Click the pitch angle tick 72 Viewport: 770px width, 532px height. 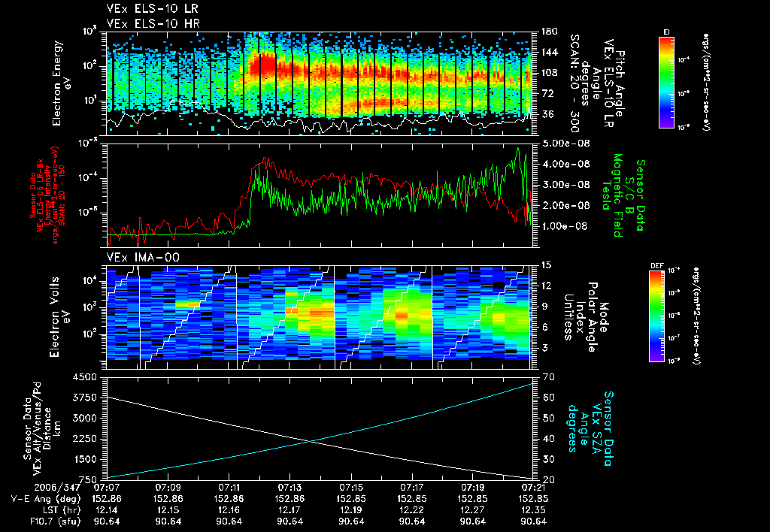[x=547, y=93]
